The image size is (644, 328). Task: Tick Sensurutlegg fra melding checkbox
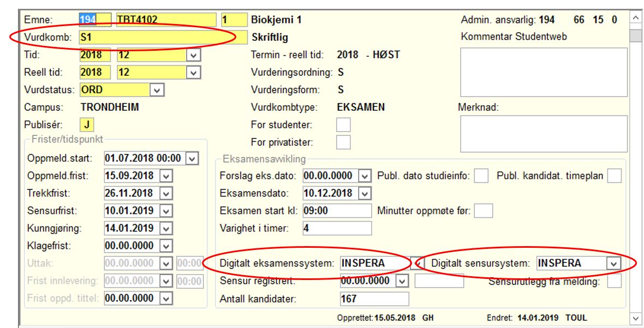click(x=615, y=281)
